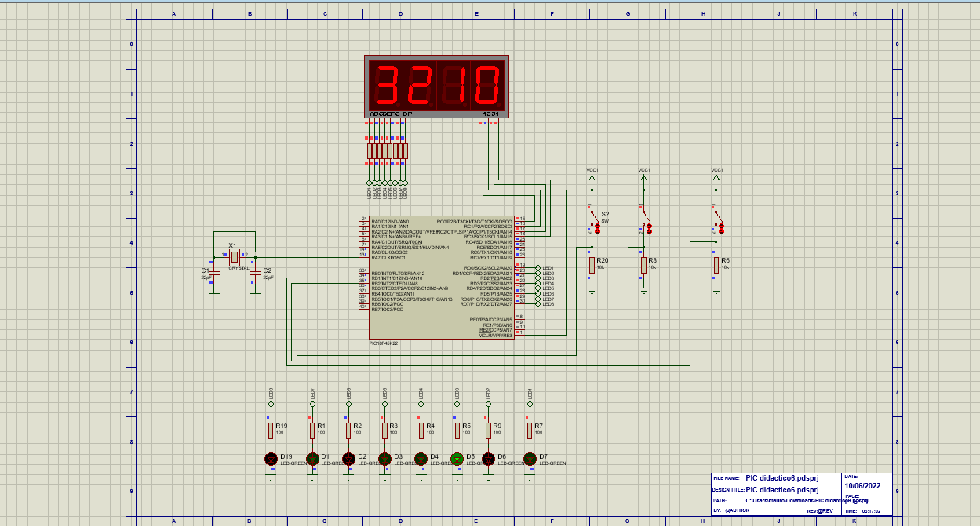Select LED D7
This screenshot has width=980, height=526.
point(530,459)
